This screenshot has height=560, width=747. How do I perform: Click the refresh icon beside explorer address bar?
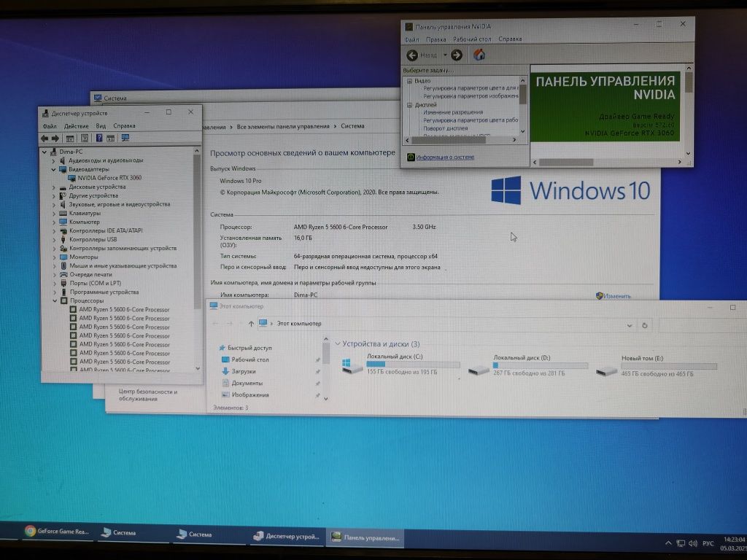645,326
